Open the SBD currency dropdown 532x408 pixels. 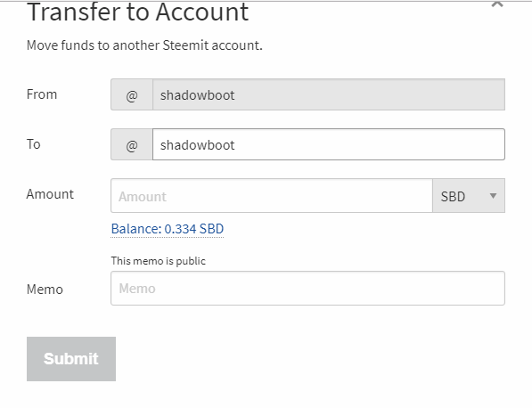tap(469, 196)
